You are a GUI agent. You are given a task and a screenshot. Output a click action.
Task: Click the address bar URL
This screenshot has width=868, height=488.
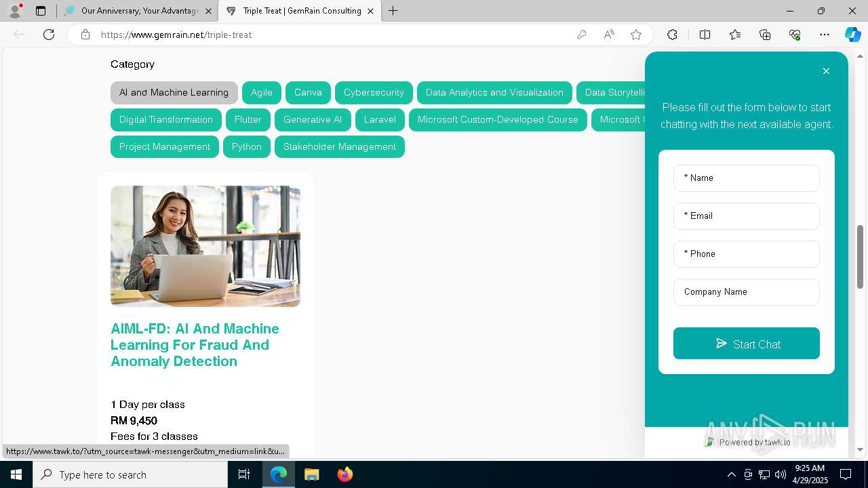coord(176,35)
